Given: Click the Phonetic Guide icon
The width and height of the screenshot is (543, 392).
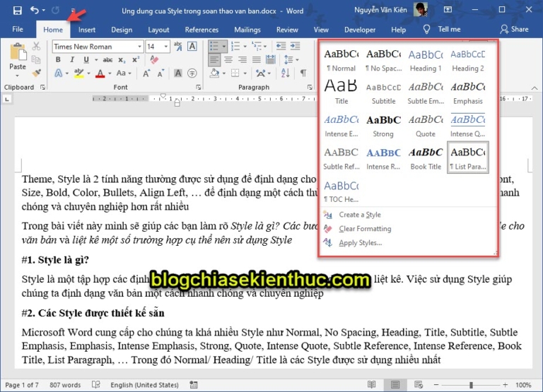Looking at the screenshot, I should (178, 46).
